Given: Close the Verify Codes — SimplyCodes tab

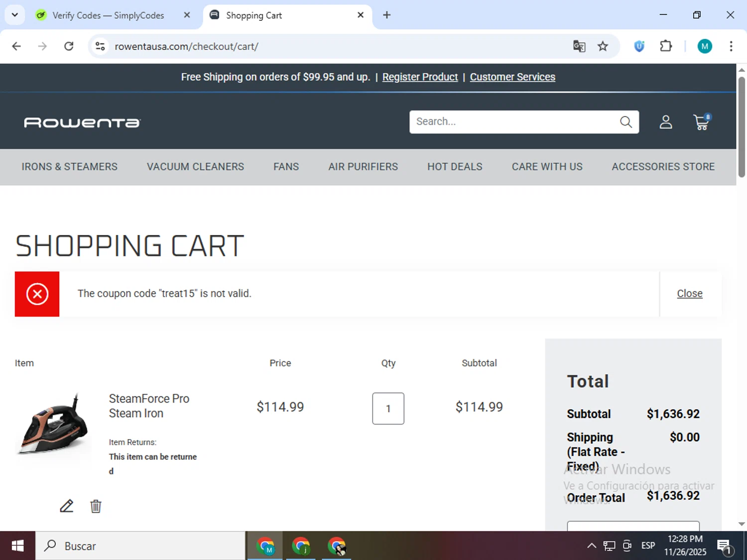Looking at the screenshot, I should [187, 15].
